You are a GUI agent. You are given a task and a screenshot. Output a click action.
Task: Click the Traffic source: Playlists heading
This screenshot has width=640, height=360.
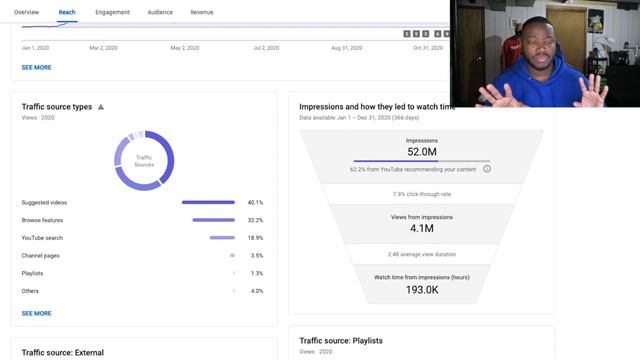(x=341, y=341)
